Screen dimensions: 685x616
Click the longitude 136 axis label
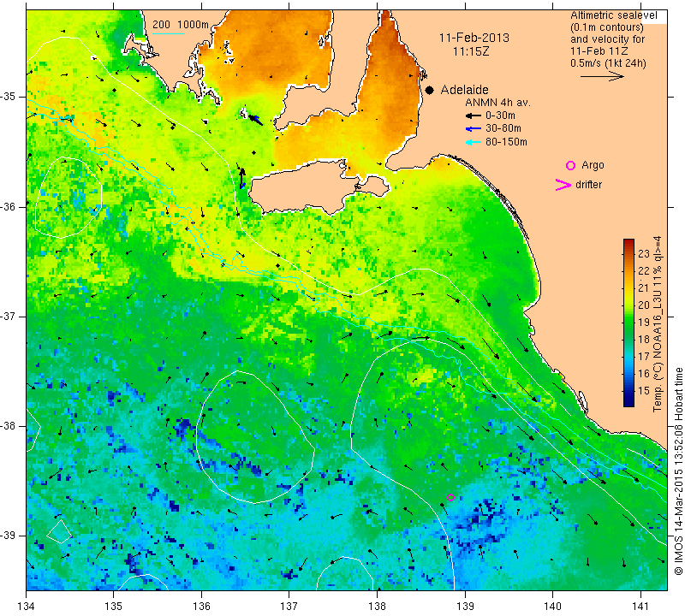pos(202,606)
